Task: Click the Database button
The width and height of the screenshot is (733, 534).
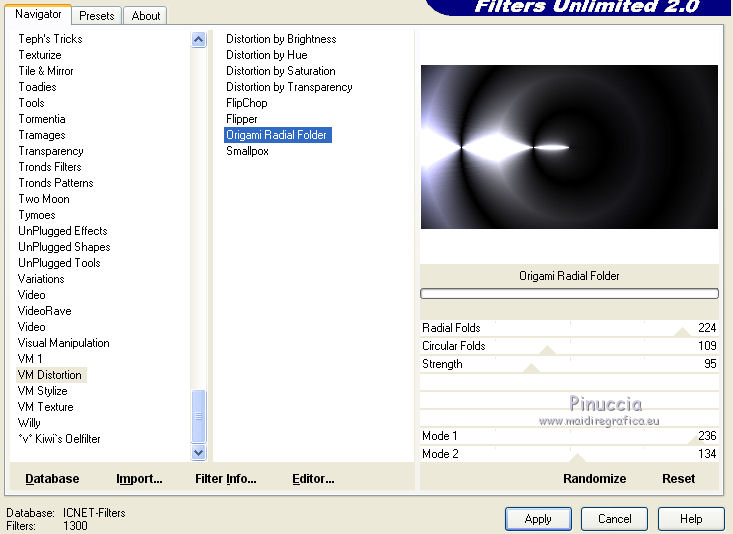Action: click(52, 479)
